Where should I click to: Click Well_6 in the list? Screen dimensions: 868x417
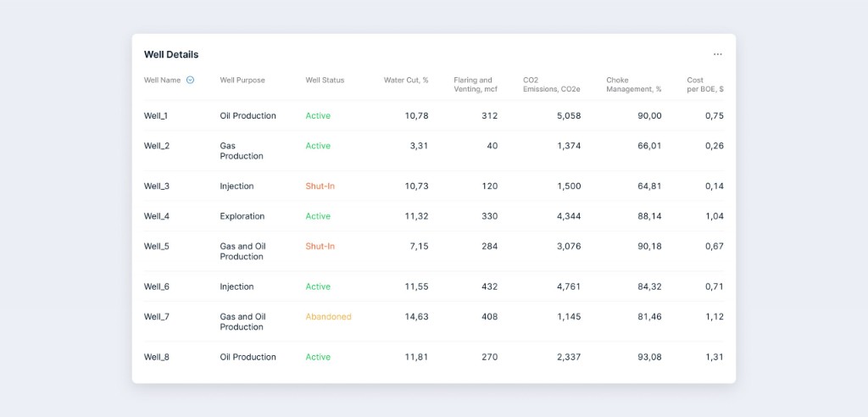point(157,286)
